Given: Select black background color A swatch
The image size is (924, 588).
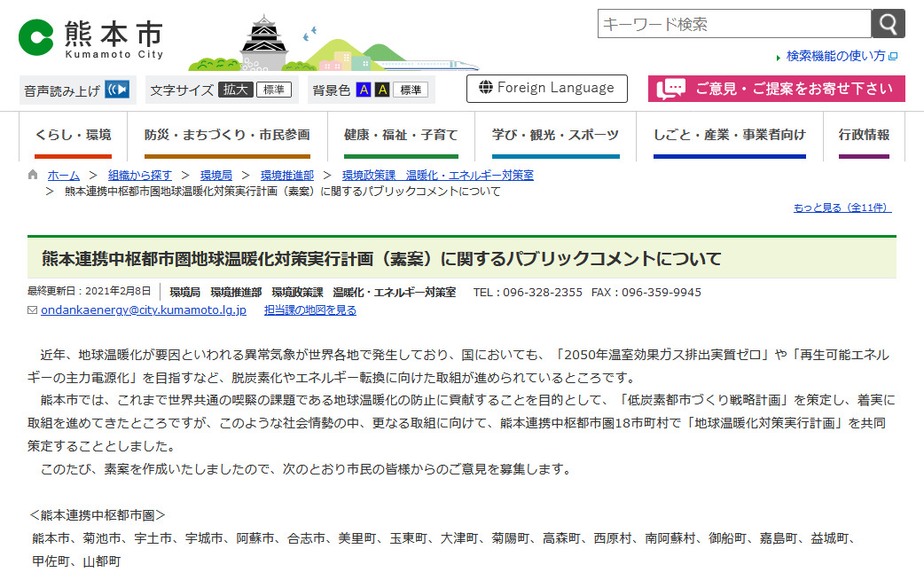Looking at the screenshot, I should [381, 90].
